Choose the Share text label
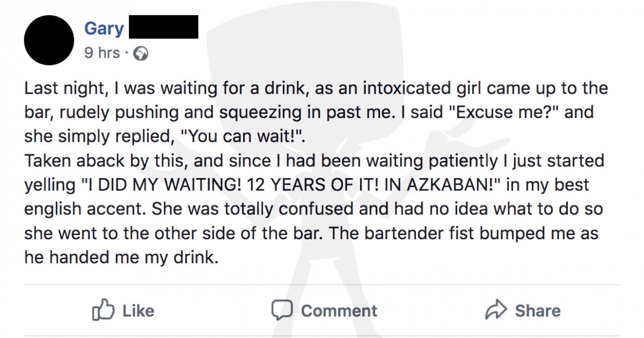Viewport: 644px width, 338px height. tap(538, 311)
